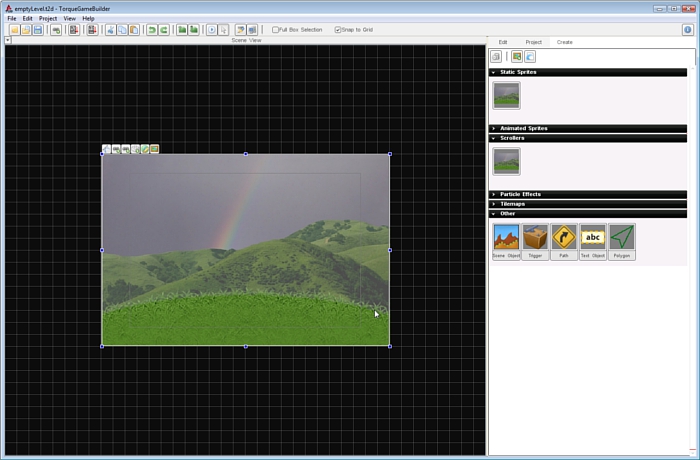This screenshot has width=700, height=460.
Task: Switch to the Edit panel tab
Action: [x=503, y=42]
